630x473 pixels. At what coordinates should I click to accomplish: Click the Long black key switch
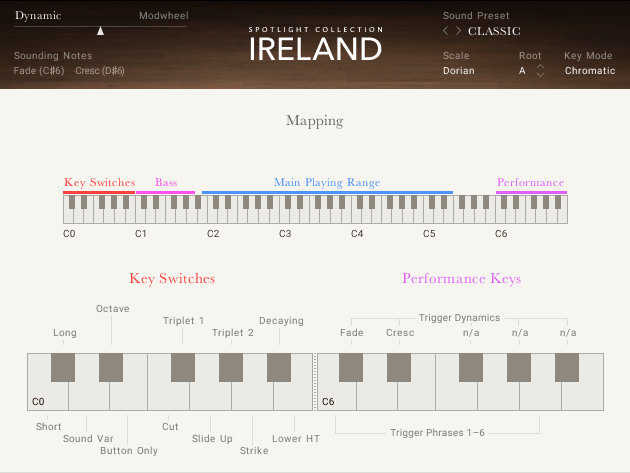[x=63, y=367]
